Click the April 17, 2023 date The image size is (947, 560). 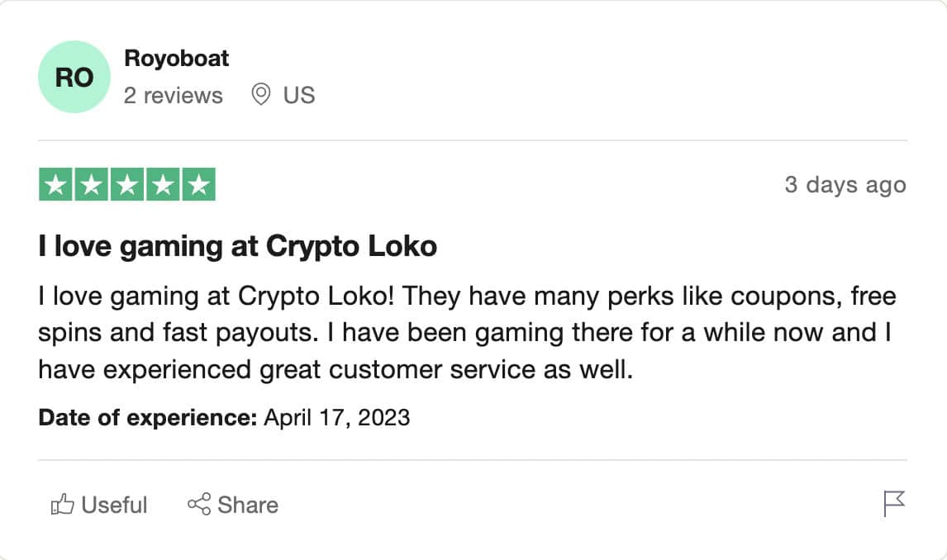point(336,417)
